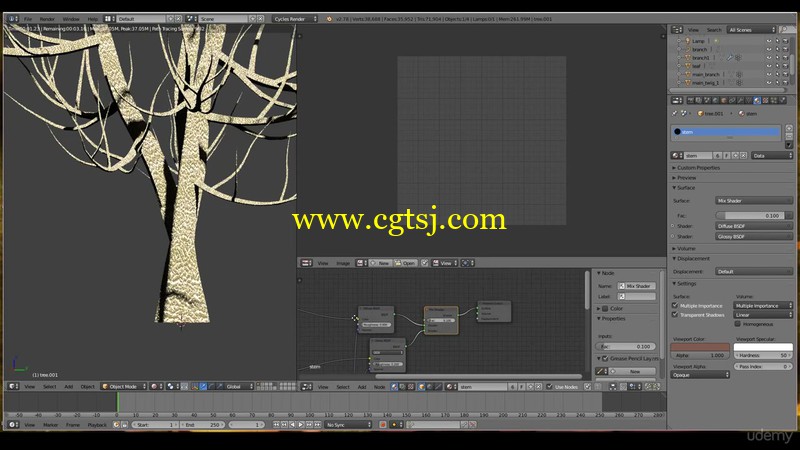This screenshot has height=450, width=800.
Task: Open the File menu in the top bar
Action: pyautogui.click(x=28, y=19)
